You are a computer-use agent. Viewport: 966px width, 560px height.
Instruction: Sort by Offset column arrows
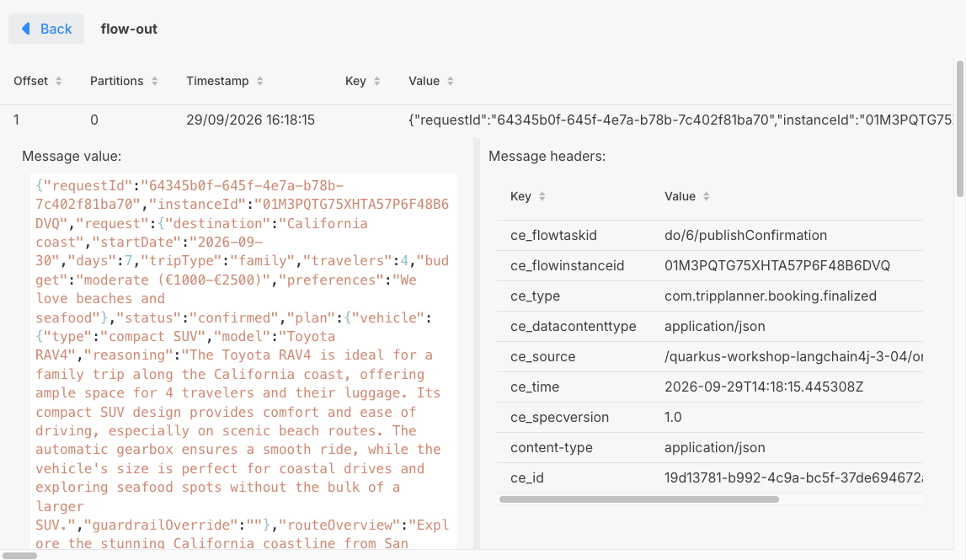[58, 82]
